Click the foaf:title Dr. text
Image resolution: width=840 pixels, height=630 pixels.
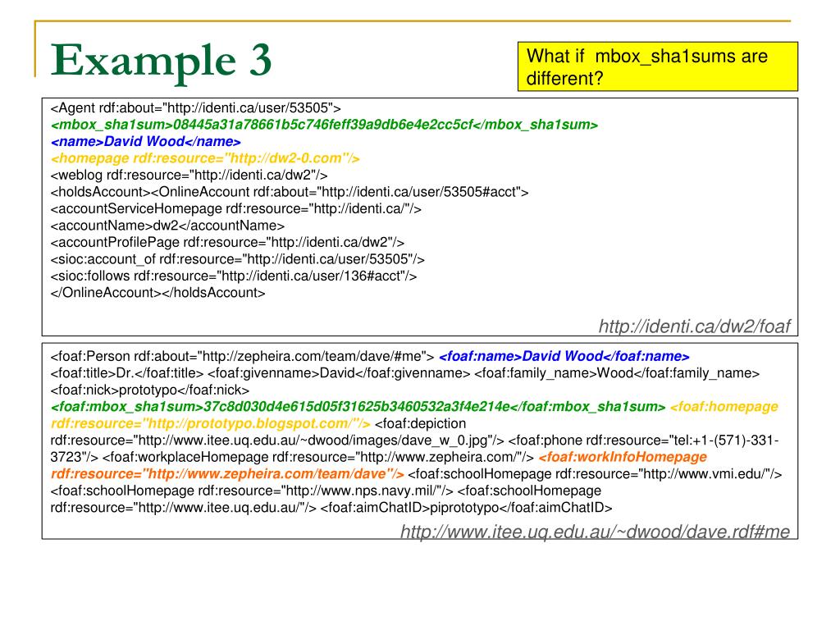(x=127, y=373)
